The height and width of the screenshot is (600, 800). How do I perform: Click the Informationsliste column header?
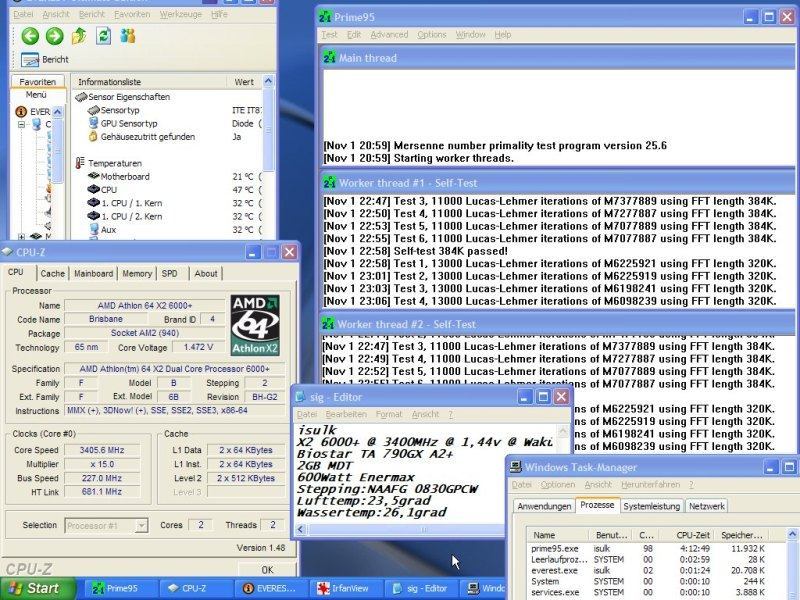[109, 82]
